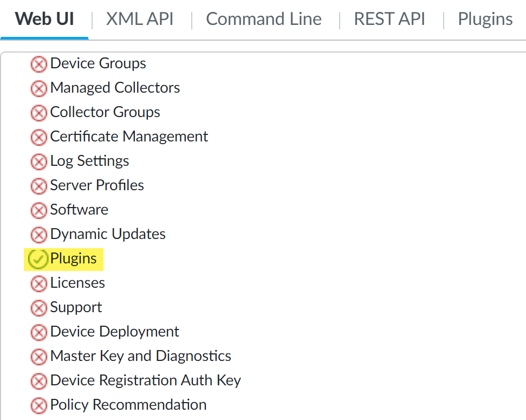This screenshot has height=420, width=526.
Task: Toggle the Licenses permission icon
Action: (x=38, y=283)
